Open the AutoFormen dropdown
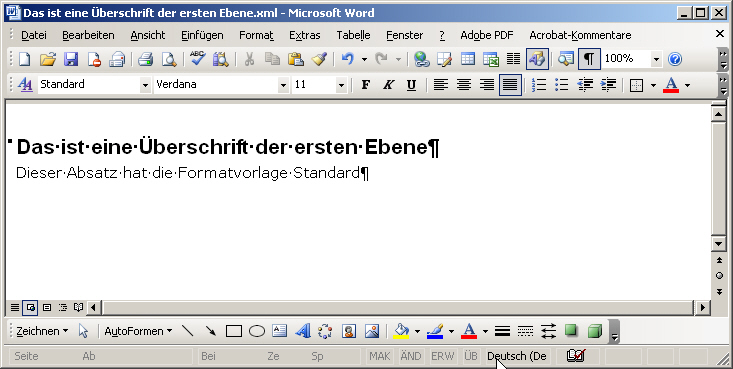 point(138,331)
